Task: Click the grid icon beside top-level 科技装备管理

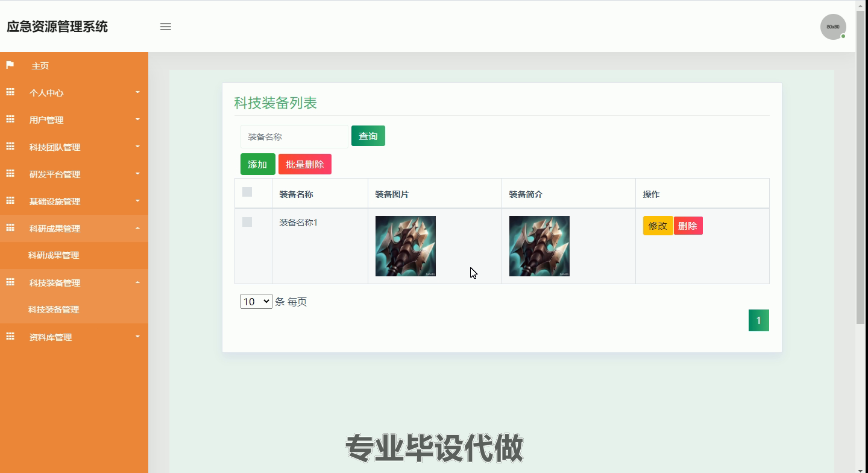Action: [10, 282]
